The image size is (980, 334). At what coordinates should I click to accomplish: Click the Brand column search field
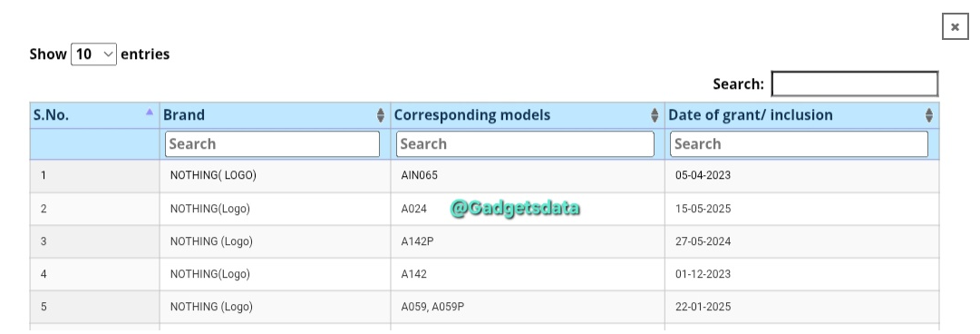[273, 144]
